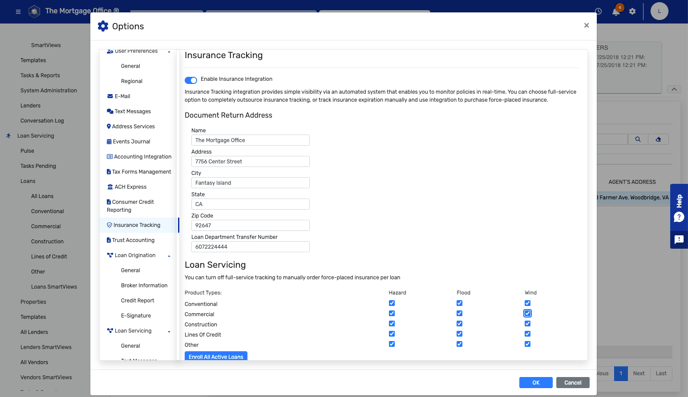This screenshot has height=397, width=688.
Task: Uncheck Flood checkbox for Construction
Action: (x=459, y=324)
